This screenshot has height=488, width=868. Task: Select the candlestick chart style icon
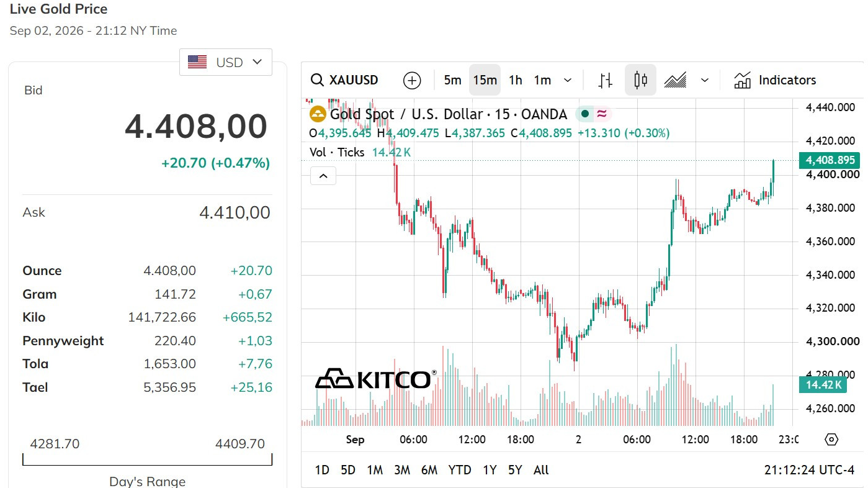(640, 80)
